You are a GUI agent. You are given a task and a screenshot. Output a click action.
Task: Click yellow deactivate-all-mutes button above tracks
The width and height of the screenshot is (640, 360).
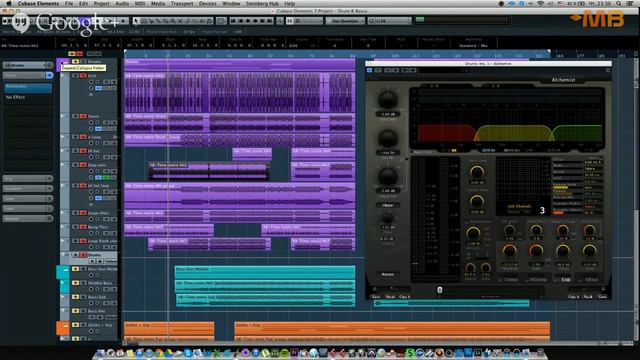[71, 54]
